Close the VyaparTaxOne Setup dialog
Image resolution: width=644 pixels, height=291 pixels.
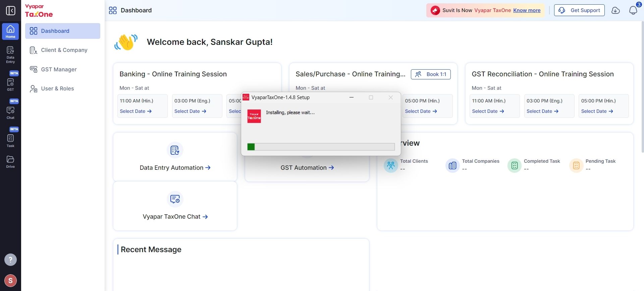[391, 97]
